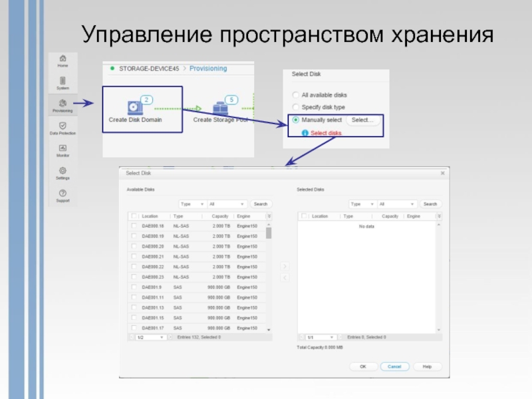Go to previous page in Available Disks
Viewport: 532px width, 399px height.
pyautogui.click(x=132, y=337)
